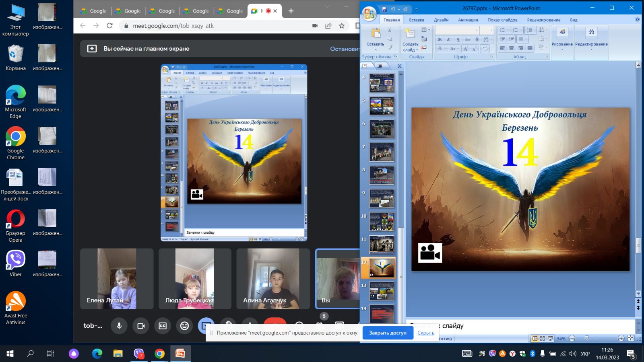Redo action in PowerPoint quick access toolbar
The width and height of the screenshot is (644, 362).
pos(405,9)
